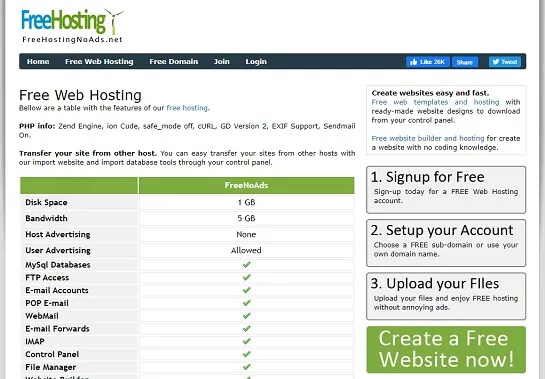Go to Free Domain page
Viewport: 545px width, 379px height.
tap(173, 62)
